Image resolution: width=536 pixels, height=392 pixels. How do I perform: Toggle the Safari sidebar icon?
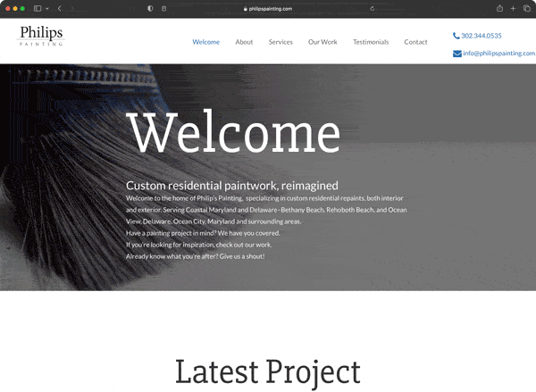38,9
